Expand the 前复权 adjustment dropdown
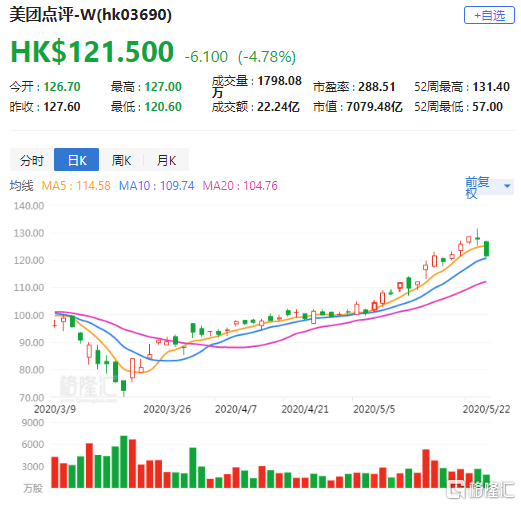This screenshot has width=521, height=506. 489,187
